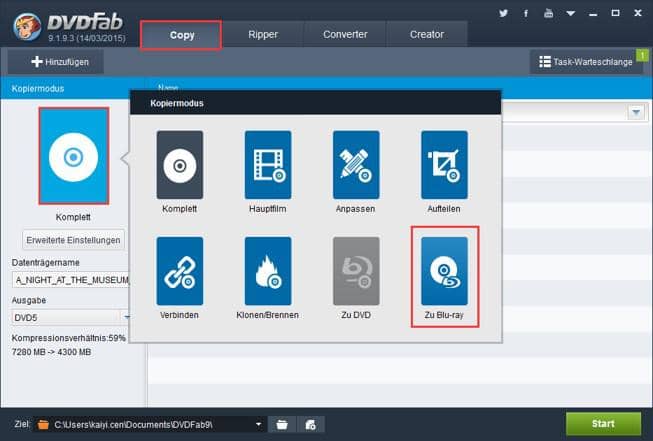Edit the Datenträgername field
Image resolution: width=653 pixels, height=441 pixels.
point(71,280)
